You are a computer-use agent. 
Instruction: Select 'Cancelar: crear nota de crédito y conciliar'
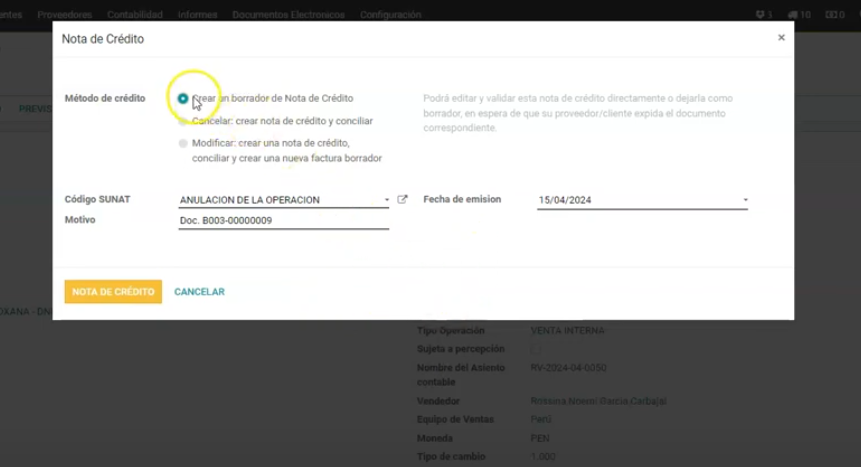183,121
